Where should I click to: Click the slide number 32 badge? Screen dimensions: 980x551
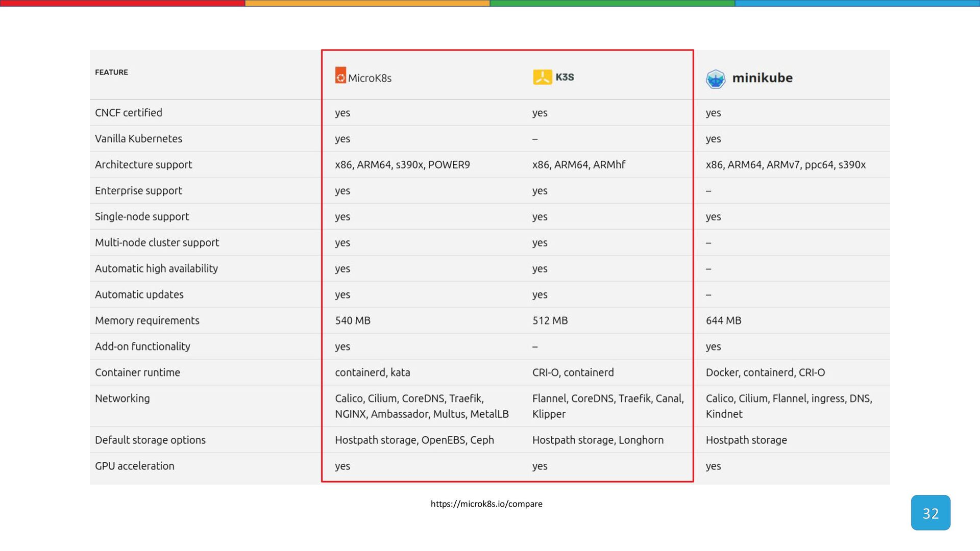coord(930,513)
